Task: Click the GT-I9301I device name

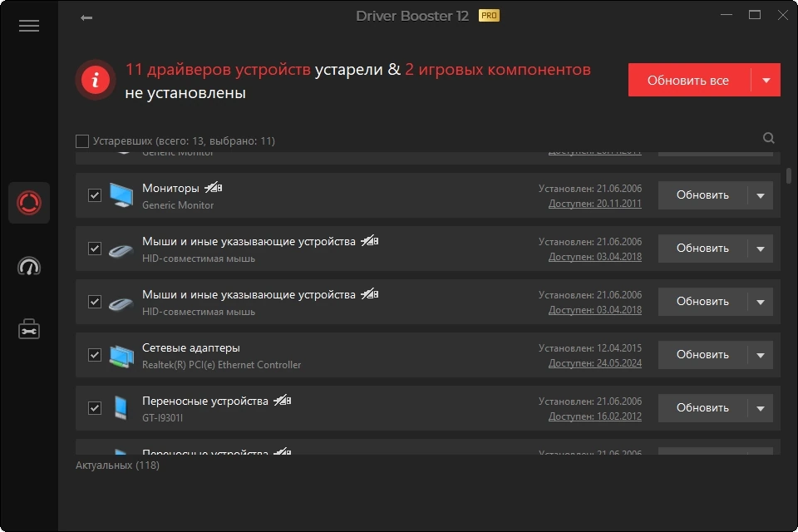Action: [x=162, y=418]
